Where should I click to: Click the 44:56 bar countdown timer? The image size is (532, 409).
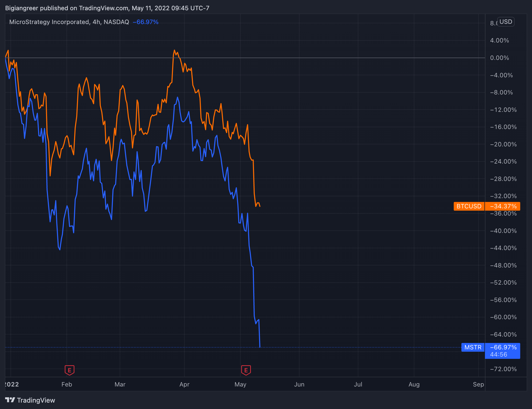click(x=498, y=354)
